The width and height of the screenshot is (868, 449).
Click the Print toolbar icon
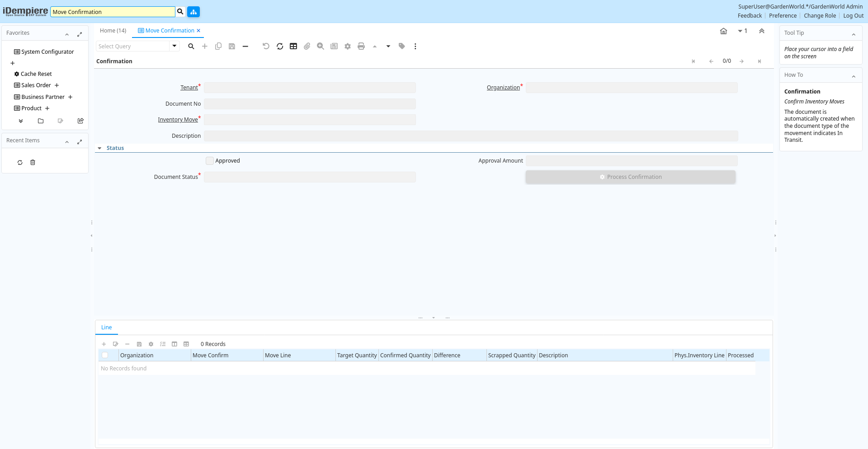point(361,46)
